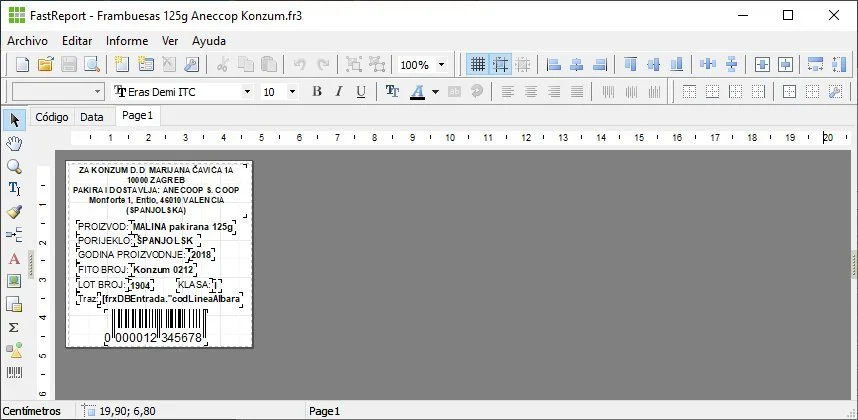Insert a subreport object

[14, 304]
